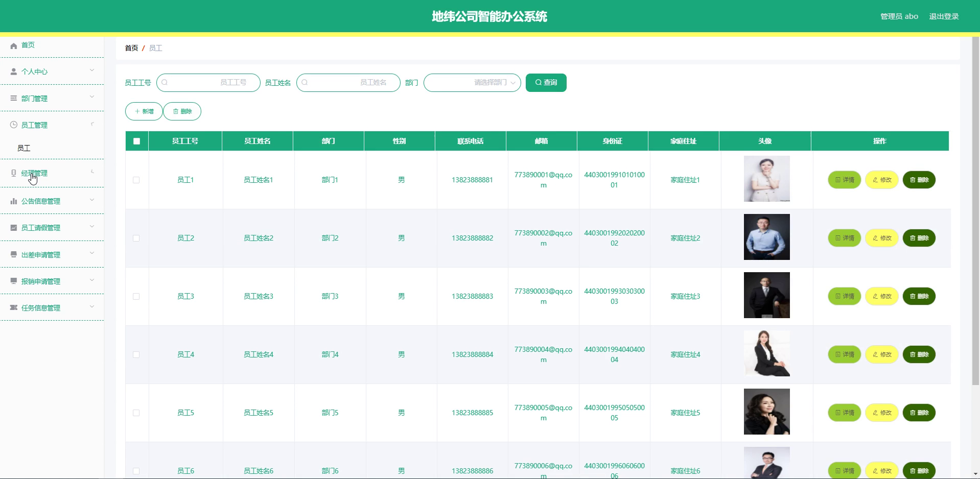Check the row checkbox for 员工1

pos(136,180)
